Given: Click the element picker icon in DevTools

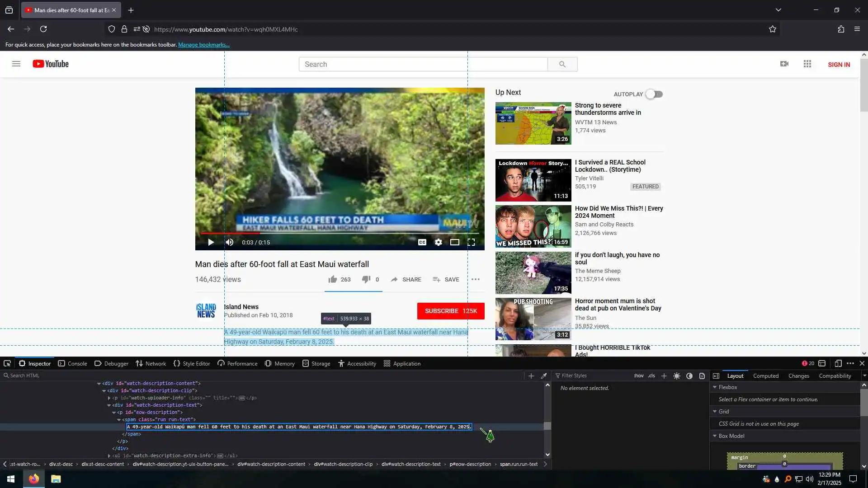Looking at the screenshot, I should 7,363.
